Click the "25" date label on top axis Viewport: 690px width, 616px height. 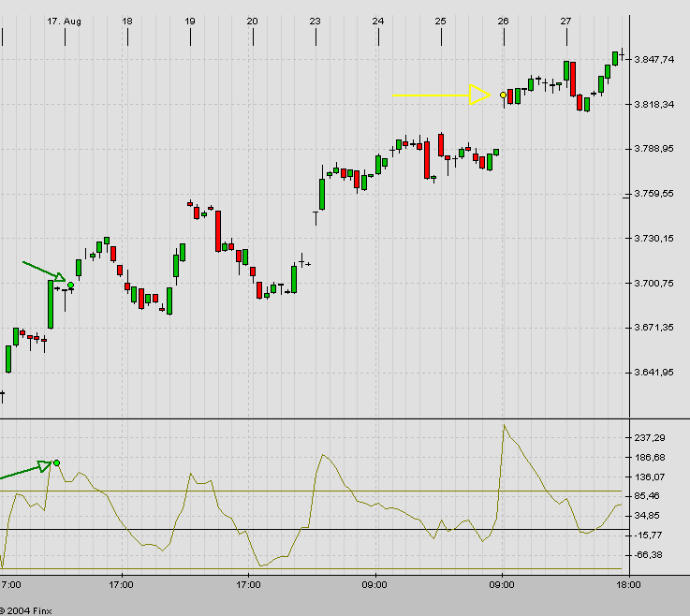coord(440,22)
